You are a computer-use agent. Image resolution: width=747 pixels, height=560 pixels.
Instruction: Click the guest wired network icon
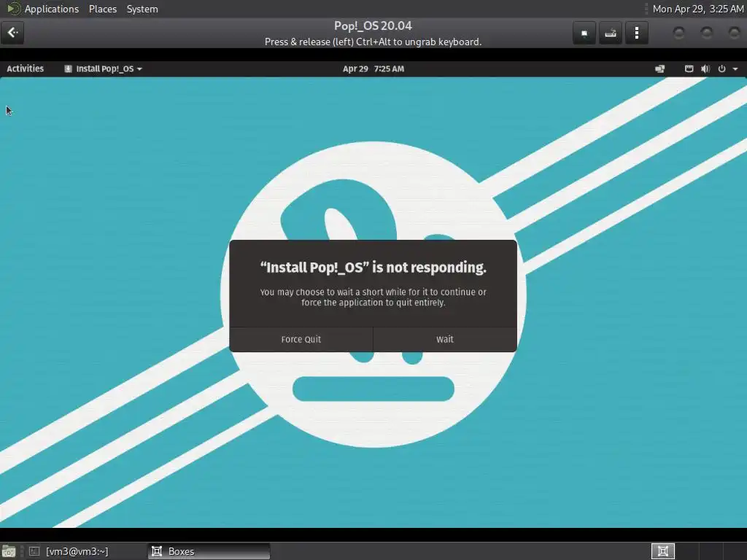(689, 69)
